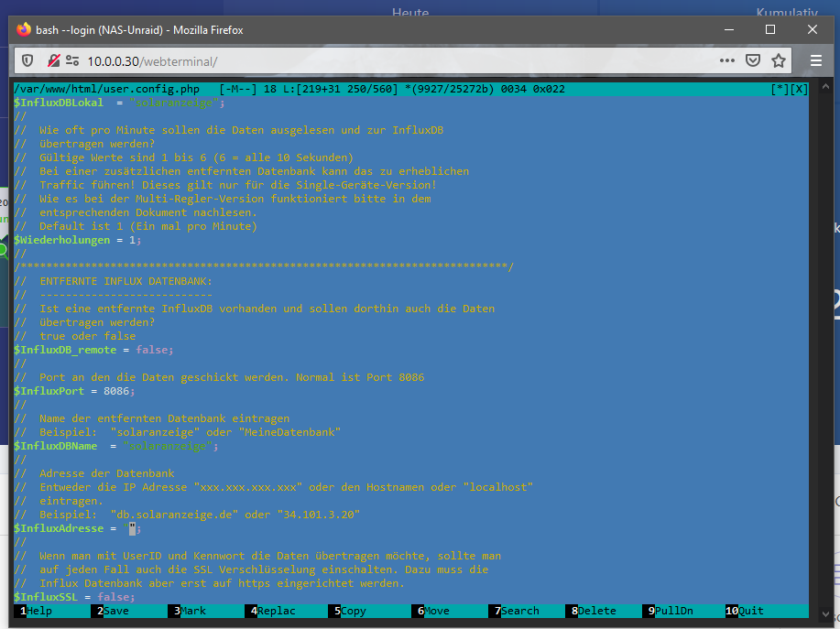Image resolution: width=840 pixels, height=629 pixels.
Task: Click the tracking protection shield icon
Action: pos(27,61)
